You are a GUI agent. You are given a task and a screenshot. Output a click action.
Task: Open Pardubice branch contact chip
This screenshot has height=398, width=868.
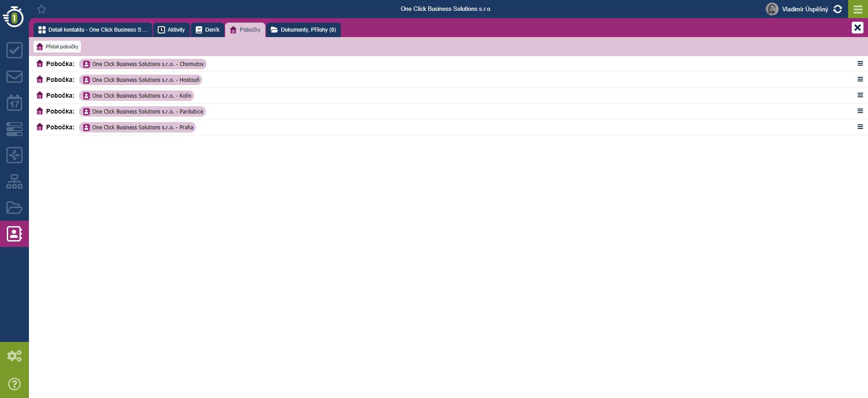[x=142, y=112]
